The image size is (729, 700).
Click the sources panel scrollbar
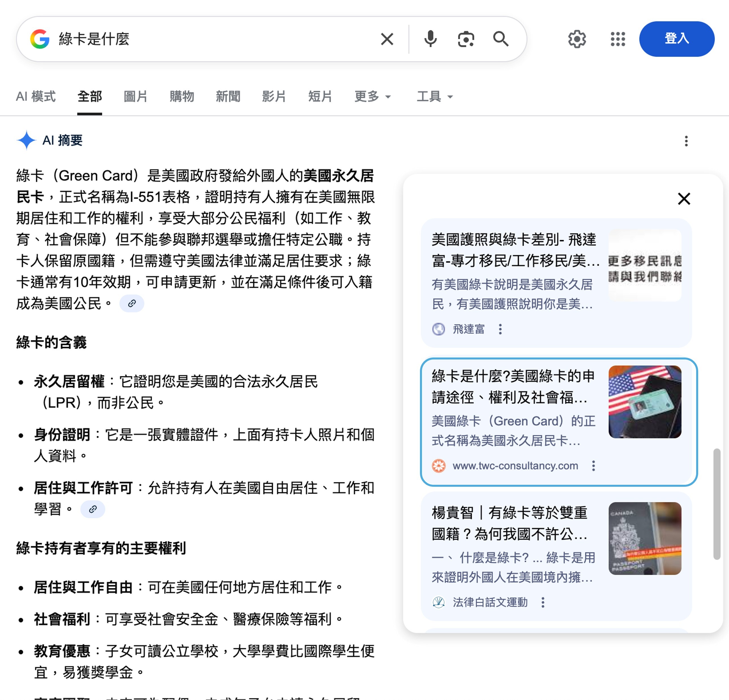point(716,504)
